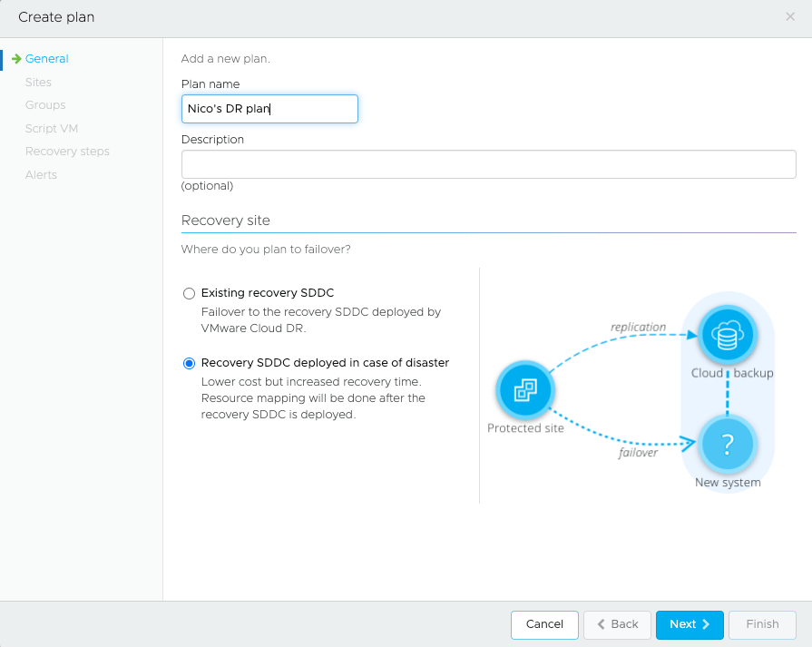This screenshot has height=647, width=812.
Task: Focus the Description text field
Action: (x=488, y=164)
